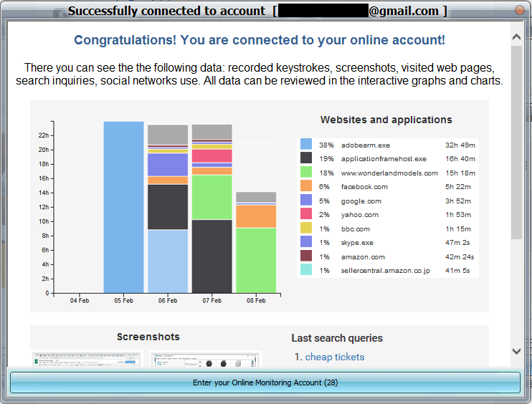Click skype.exe legend swatch
Screen dimensions: 532x404
tap(306, 241)
